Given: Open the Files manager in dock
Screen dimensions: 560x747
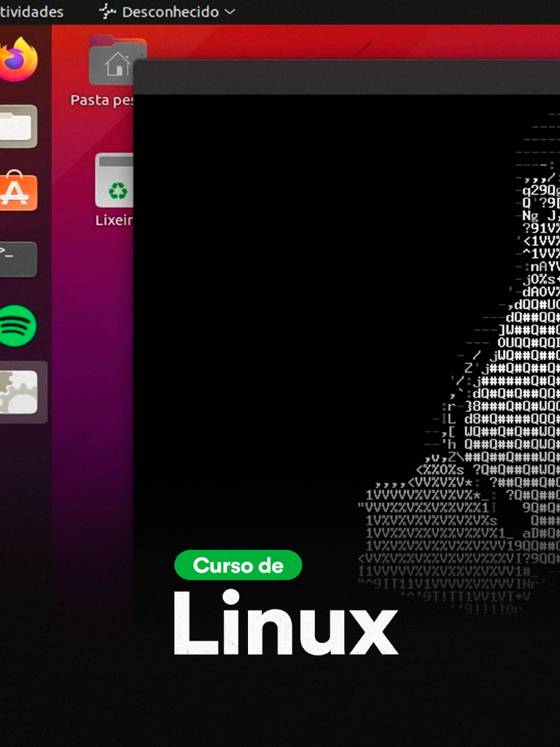Looking at the screenshot, I should [18, 126].
